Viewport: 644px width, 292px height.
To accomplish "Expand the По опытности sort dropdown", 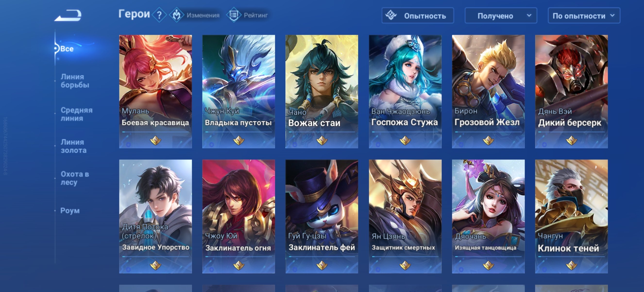I will (x=584, y=16).
